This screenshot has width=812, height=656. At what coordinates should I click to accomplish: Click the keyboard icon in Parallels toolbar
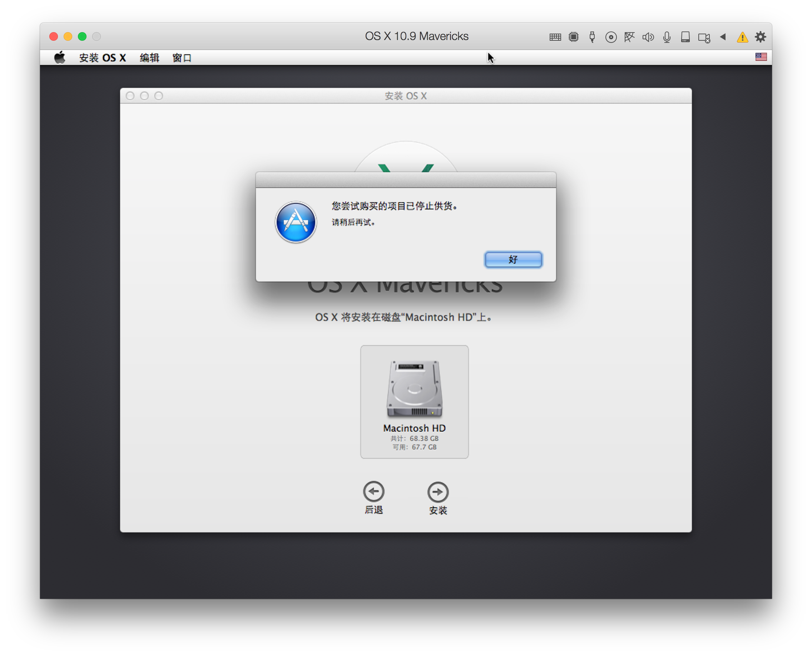tap(555, 37)
